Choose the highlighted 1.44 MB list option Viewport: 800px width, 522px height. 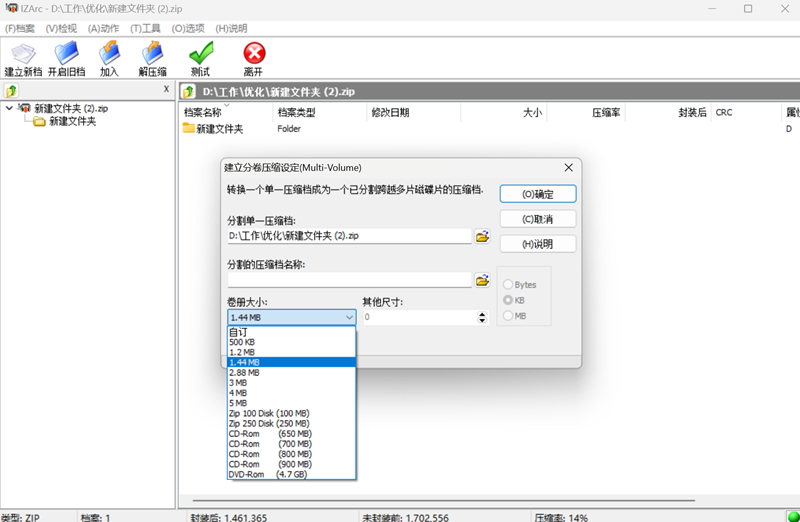click(x=291, y=362)
